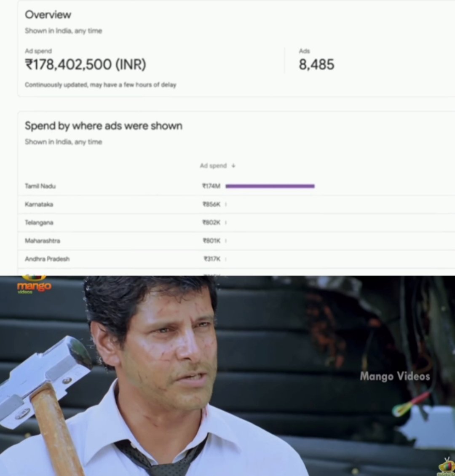Click the mango videos logo at top-left of video

(x=34, y=285)
